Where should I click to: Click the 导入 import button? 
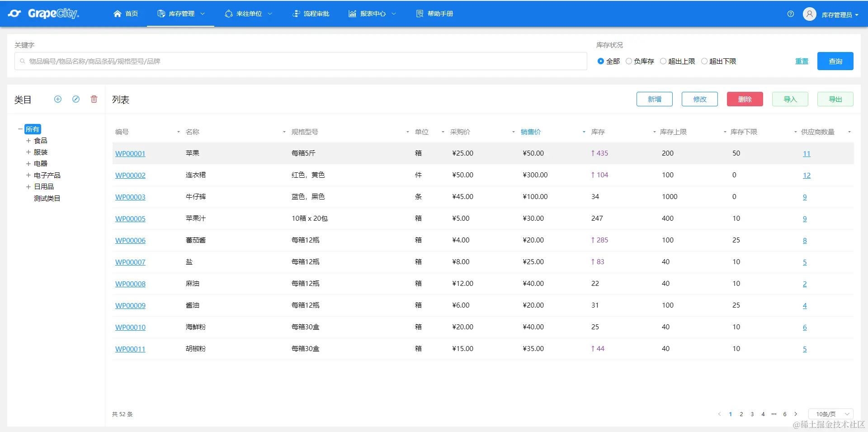(790, 99)
